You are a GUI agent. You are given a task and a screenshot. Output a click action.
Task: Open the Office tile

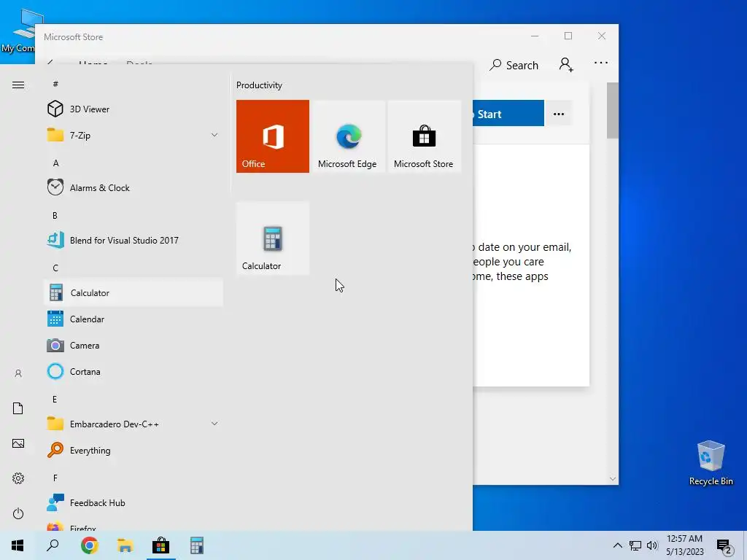[273, 136]
